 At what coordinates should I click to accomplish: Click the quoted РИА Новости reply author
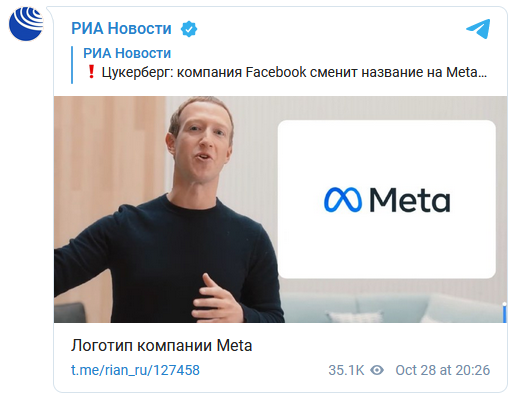[x=127, y=53]
